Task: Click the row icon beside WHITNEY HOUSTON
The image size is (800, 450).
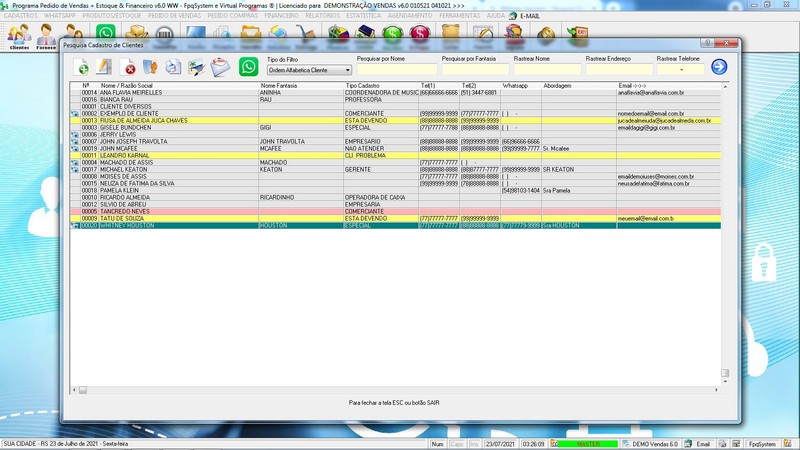Action: (x=75, y=226)
